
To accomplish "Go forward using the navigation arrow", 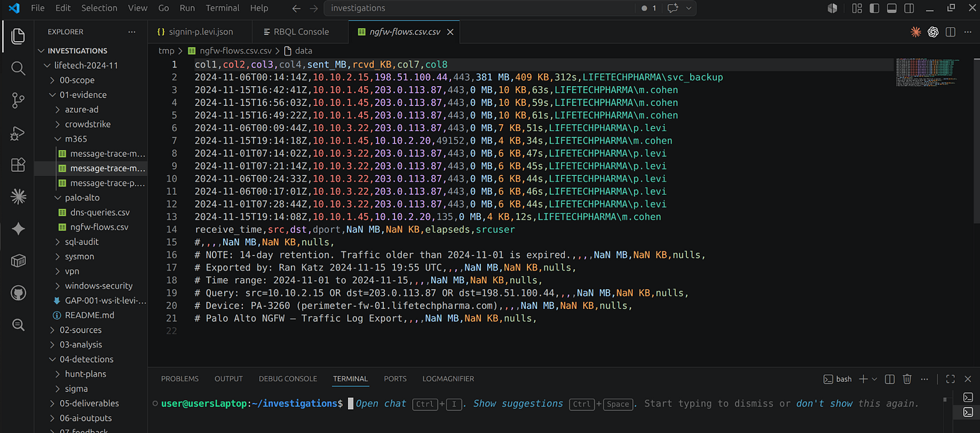I will 314,8.
